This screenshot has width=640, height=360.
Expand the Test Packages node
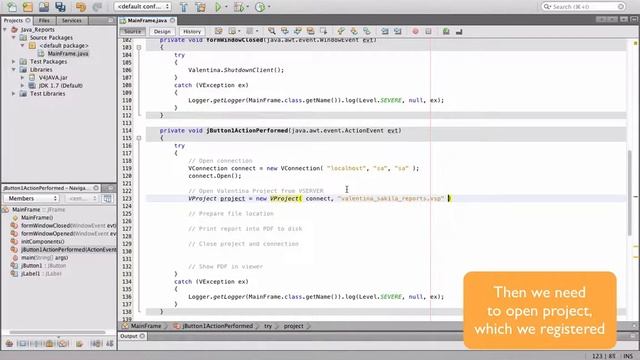(x=14, y=62)
